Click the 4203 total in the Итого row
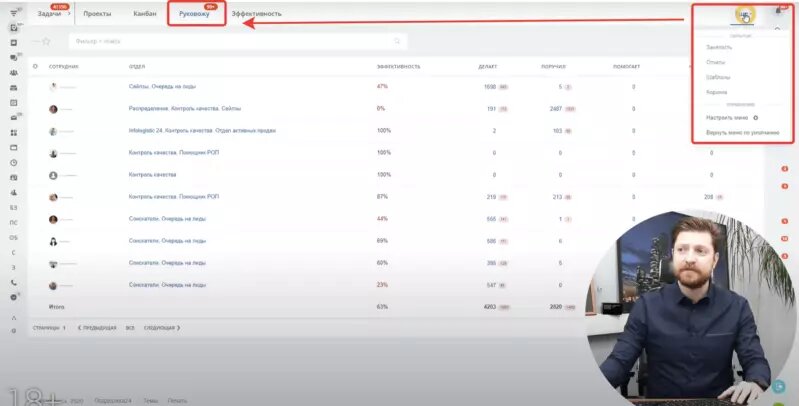This screenshot has height=406, width=799. click(490, 307)
